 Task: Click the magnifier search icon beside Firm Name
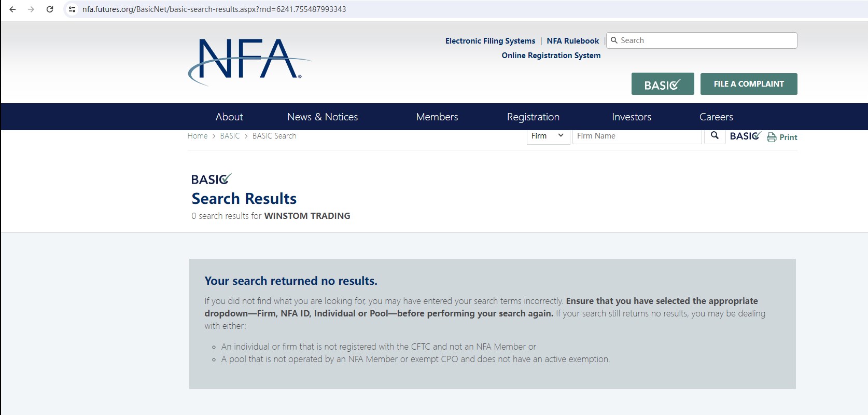coord(715,136)
